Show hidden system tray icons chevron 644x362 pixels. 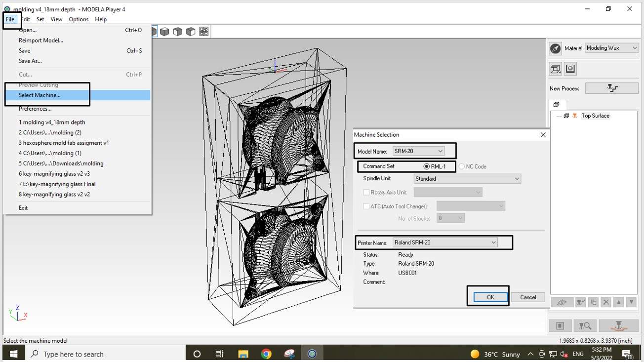530,354
